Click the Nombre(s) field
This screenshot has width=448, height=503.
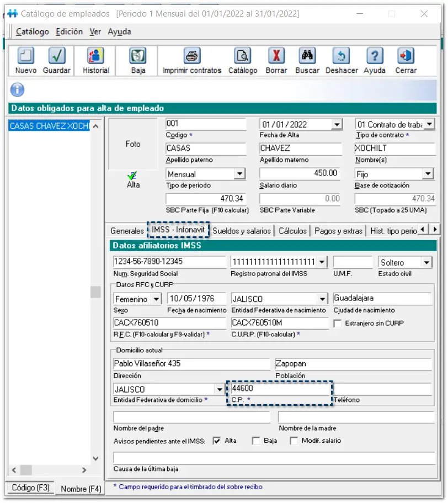(x=395, y=148)
